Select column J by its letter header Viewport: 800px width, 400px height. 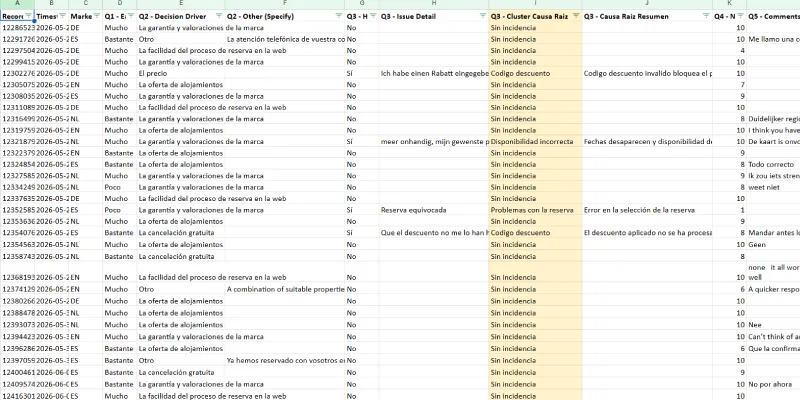pos(647,4)
